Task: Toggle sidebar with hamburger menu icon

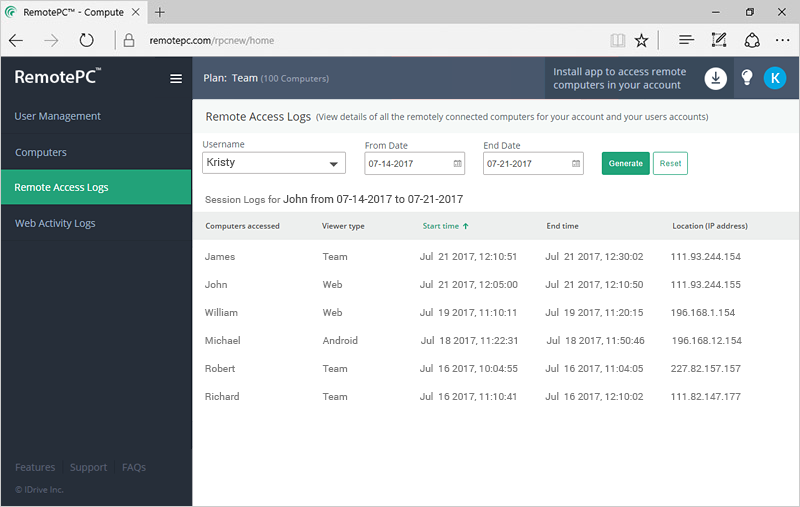Action: pos(176,79)
